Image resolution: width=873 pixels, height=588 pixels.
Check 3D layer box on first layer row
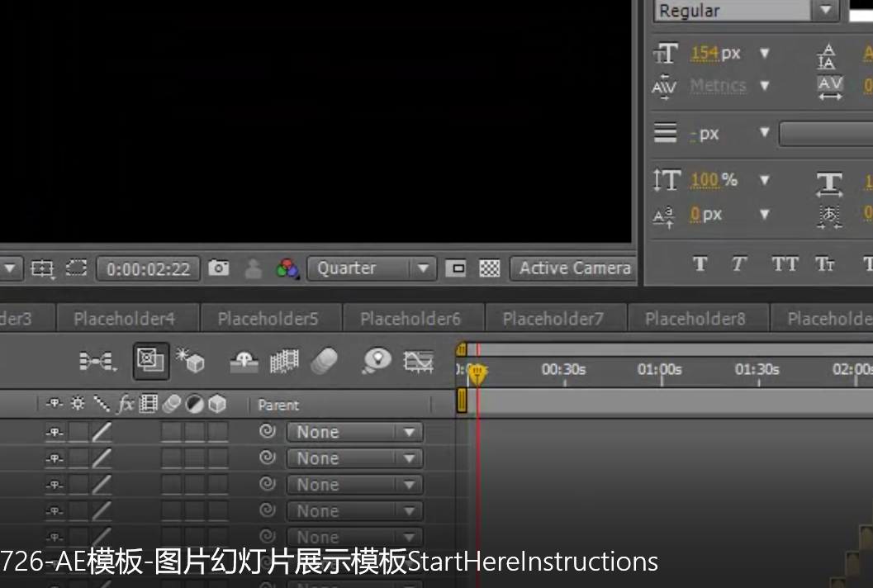218,432
